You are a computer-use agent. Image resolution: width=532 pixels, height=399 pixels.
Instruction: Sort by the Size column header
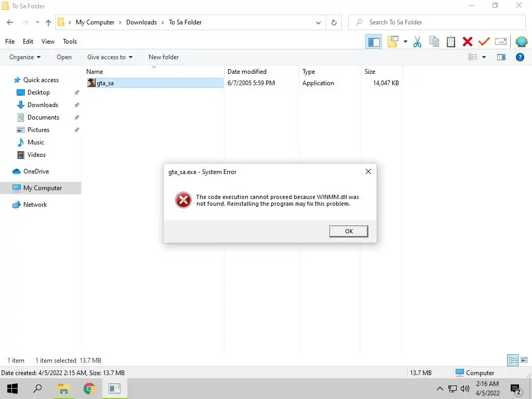click(382, 72)
